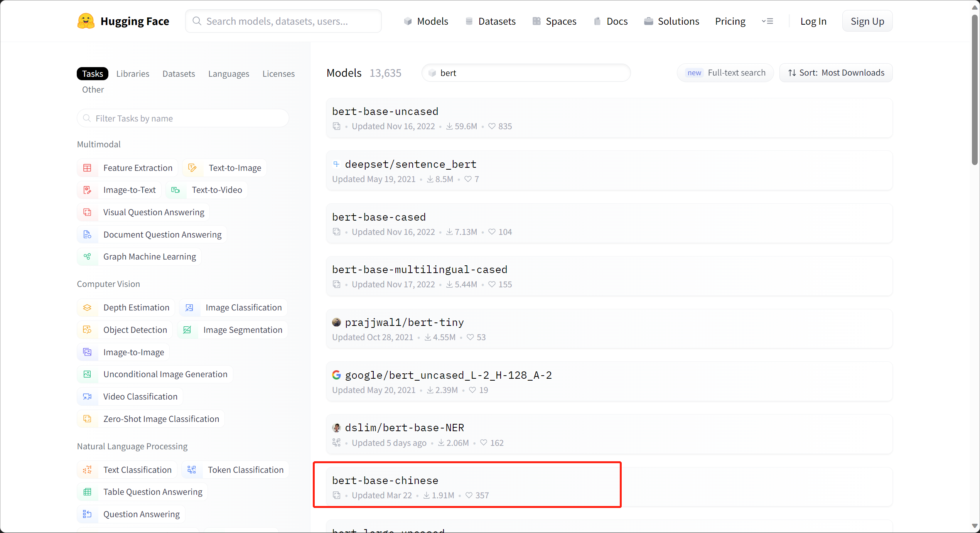980x533 pixels.
Task: Click the scrollbar down arrow
Action: (x=975, y=526)
